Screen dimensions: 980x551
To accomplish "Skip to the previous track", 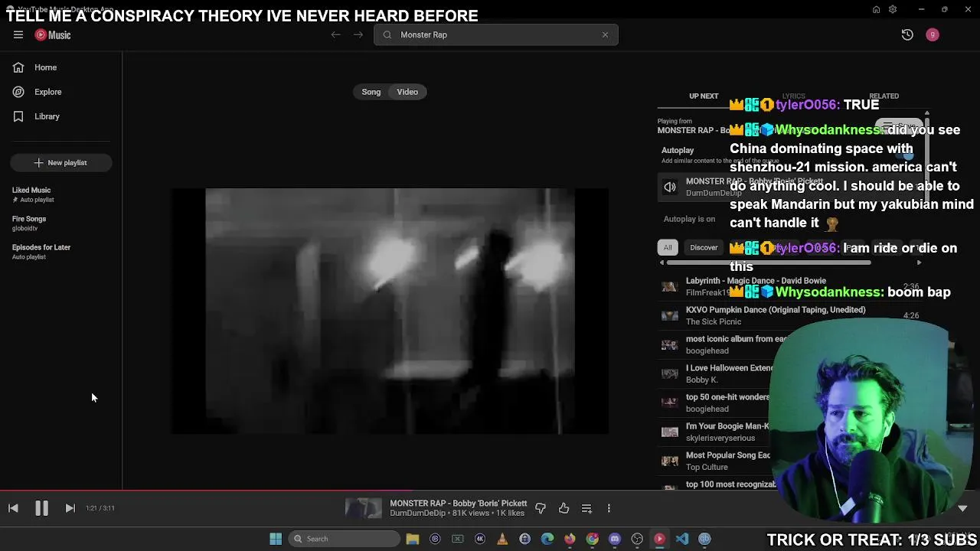I will click(13, 508).
